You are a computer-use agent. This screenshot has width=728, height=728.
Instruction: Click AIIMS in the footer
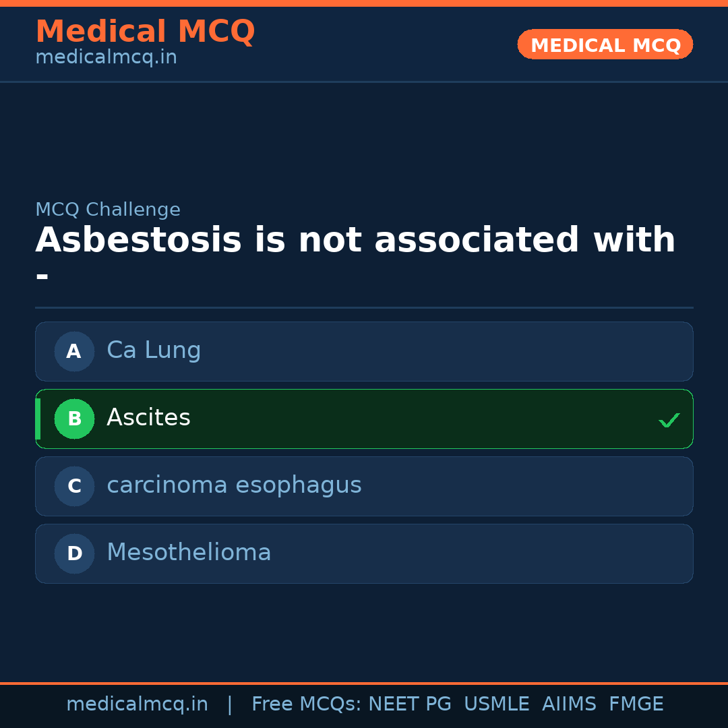pyautogui.click(x=569, y=704)
